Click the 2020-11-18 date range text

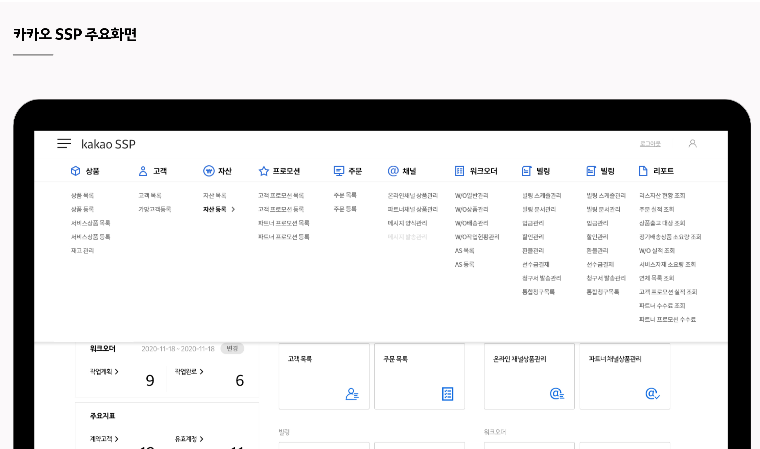pos(178,349)
